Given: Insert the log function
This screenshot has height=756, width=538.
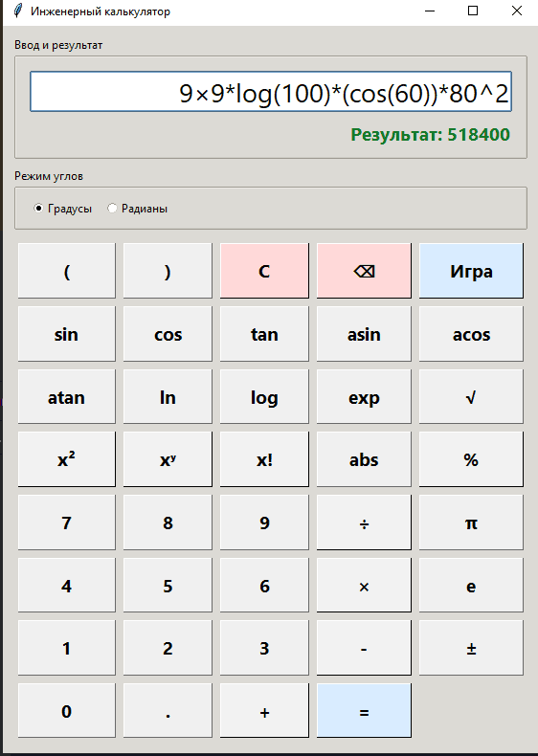Looking at the screenshot, I should (264, 397).
